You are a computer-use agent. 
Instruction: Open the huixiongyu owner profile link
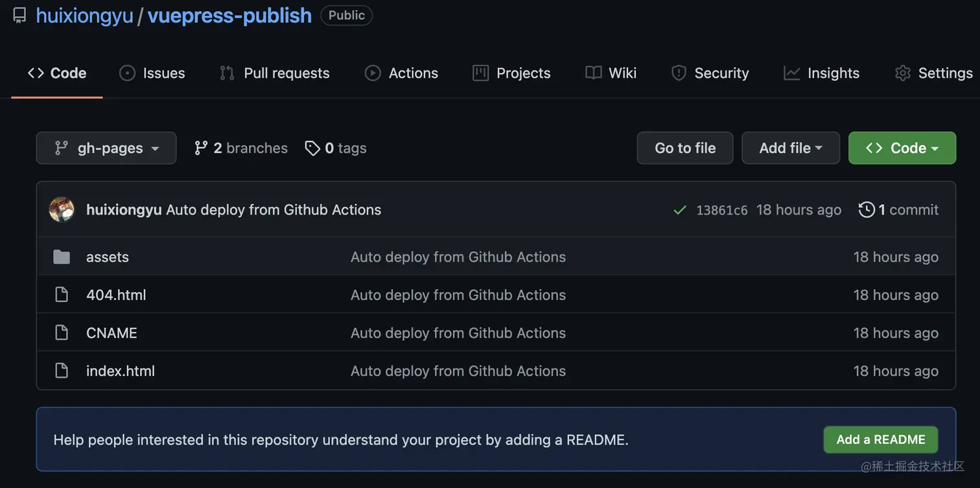coord(84,16)
